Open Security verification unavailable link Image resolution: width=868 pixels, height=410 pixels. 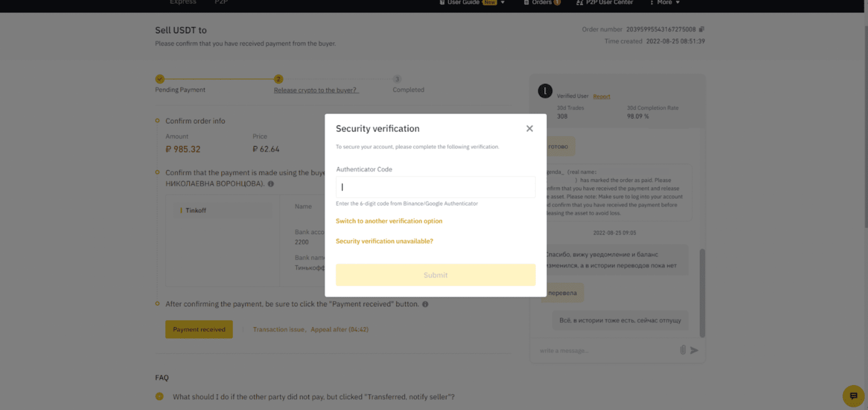(384, 241)
